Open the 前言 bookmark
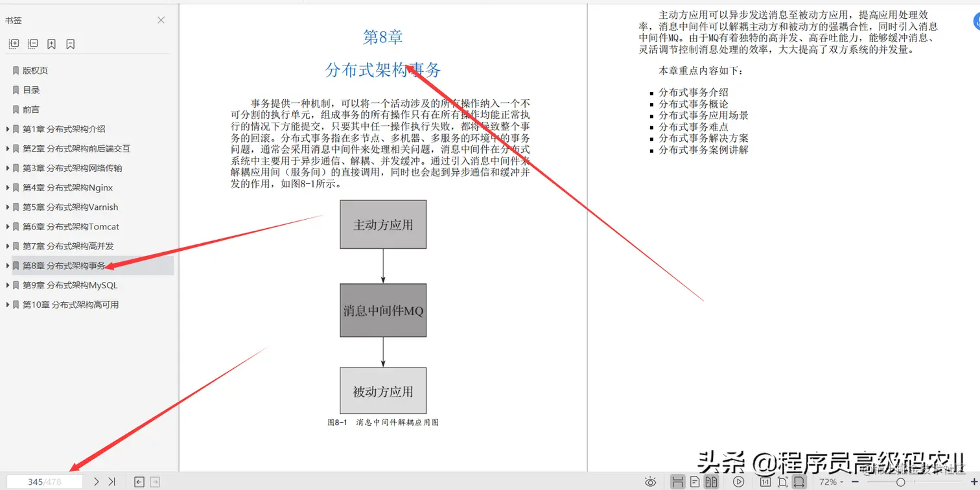This screenshot has height=490, width=980. tap(31, 110)
